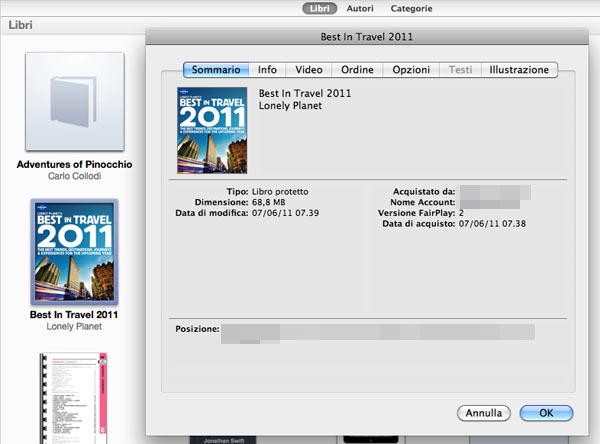
Task: Show the Opzioni tab
Action: point(410,70)
